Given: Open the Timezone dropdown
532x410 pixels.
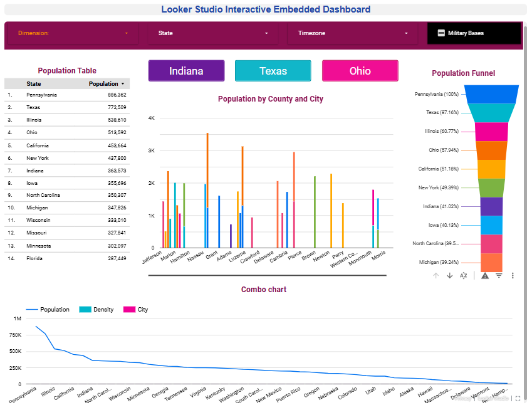Looking at the screenshot, I should pyautogui.click(x=353, y=33).
